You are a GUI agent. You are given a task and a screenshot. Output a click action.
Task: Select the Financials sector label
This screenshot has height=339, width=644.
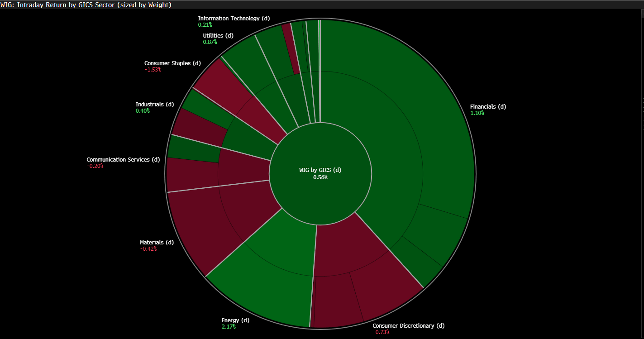click(x=488, y=107)
